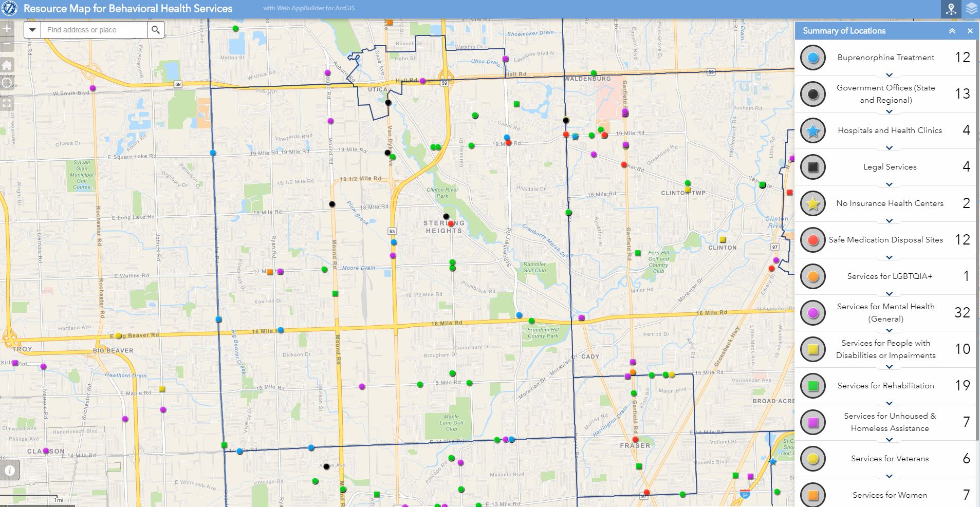This screenshot has height=507, width=980.
Task: Zoom in on the map
Action: pos(6,29)
